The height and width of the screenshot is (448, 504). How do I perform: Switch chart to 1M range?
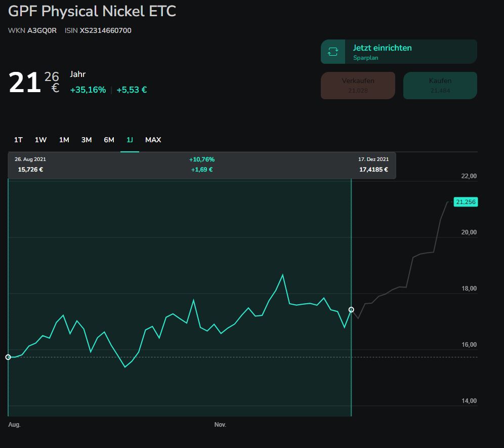click(x=64, y=140)
